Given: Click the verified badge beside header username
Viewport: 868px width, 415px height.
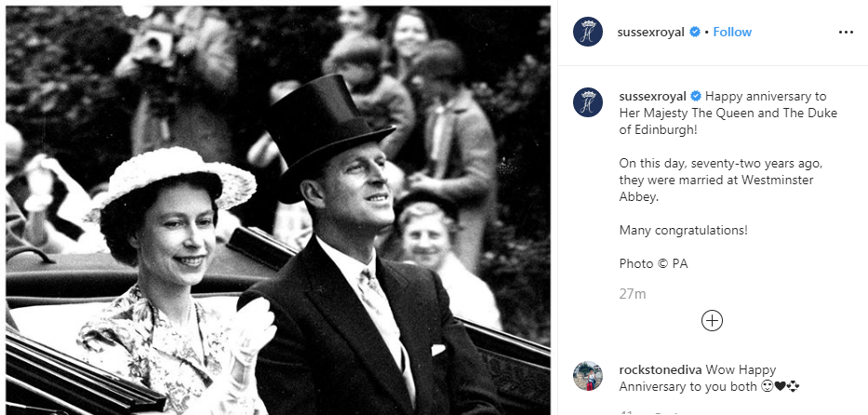Looking at the screenshot, I should coord(694,32).
